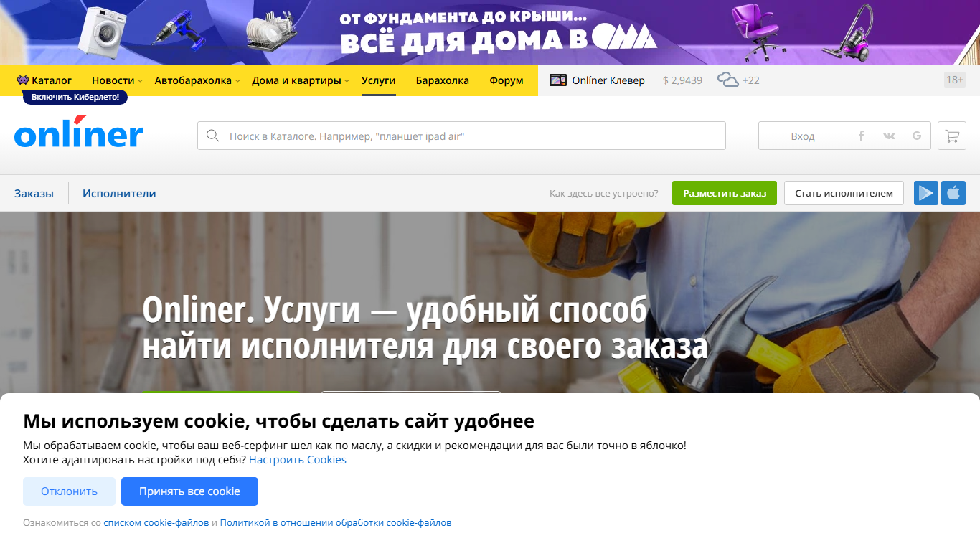Image resolution: width=980 pixels, height=551 pixels.
Task: Expand the Новости dropdown arrow
Action: tap(140, 81)
